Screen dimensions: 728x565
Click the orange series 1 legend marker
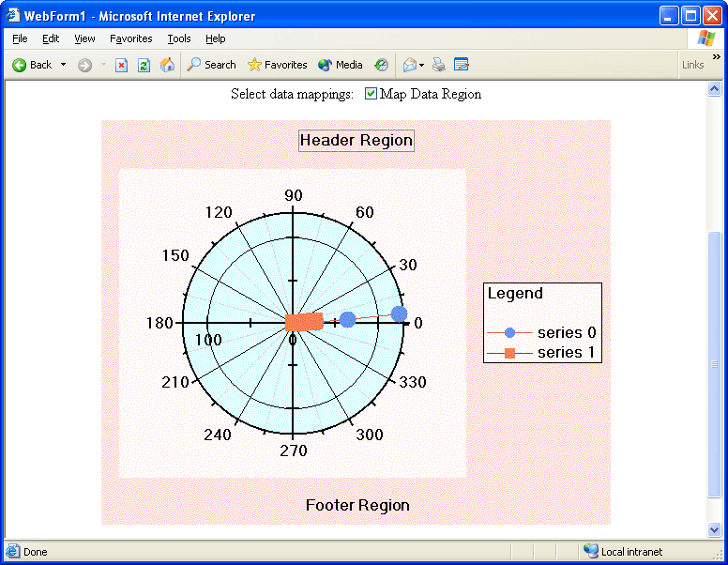coord(509,353)
